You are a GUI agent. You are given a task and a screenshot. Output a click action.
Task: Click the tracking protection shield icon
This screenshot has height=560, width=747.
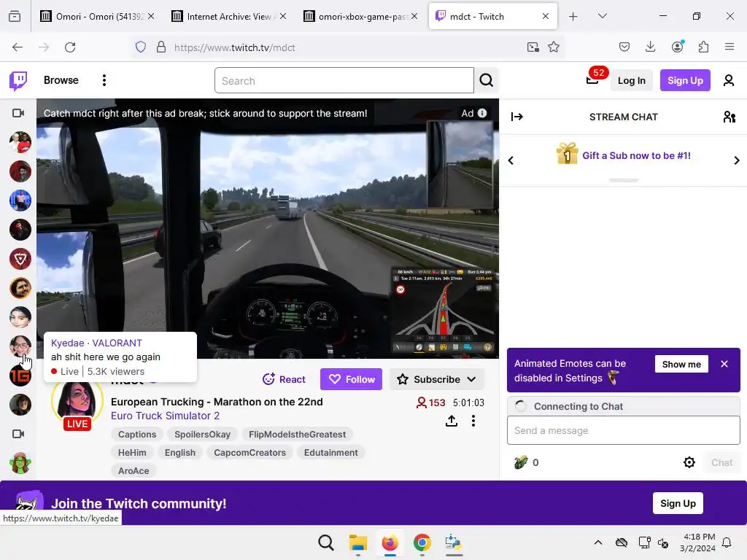click(141, 47)
